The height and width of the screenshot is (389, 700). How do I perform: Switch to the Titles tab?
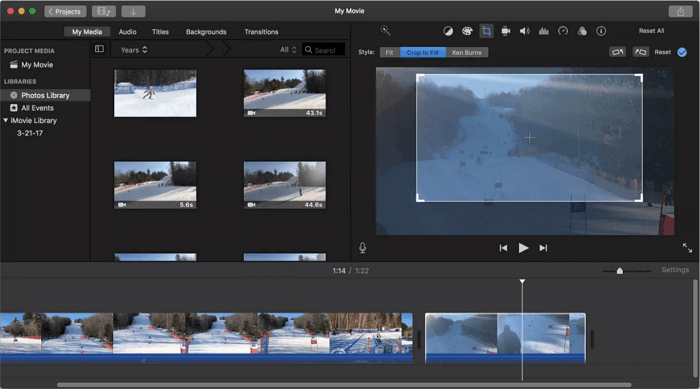tap(160, 32)
